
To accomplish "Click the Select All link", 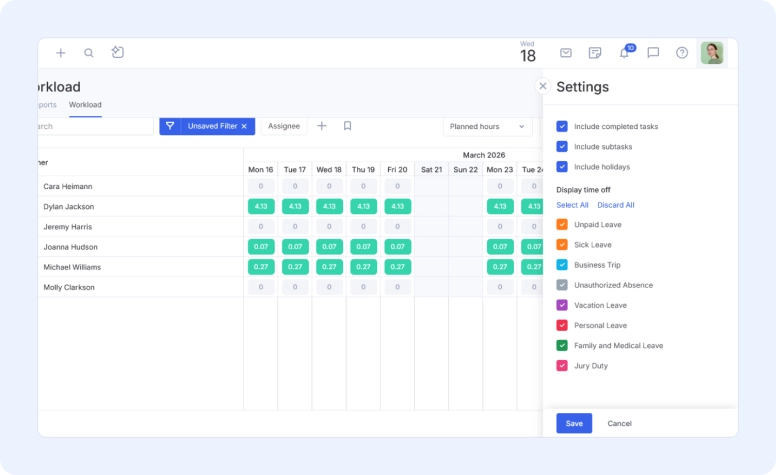I will tap(572, 205).
